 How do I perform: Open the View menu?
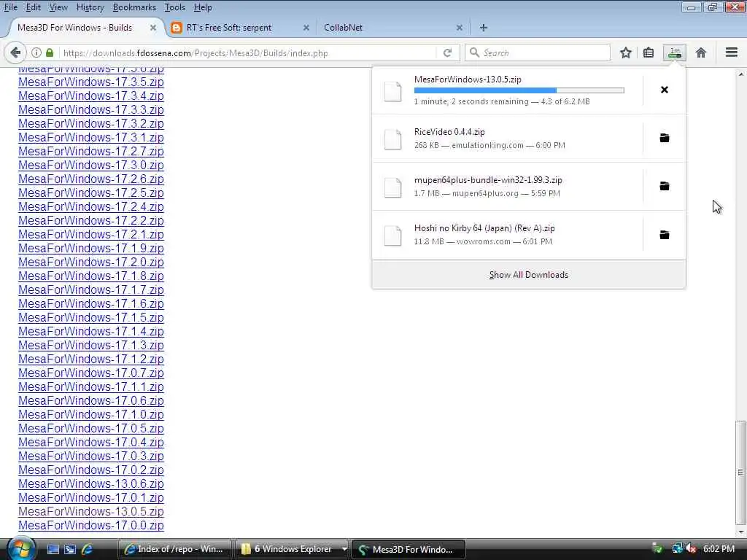58,7
